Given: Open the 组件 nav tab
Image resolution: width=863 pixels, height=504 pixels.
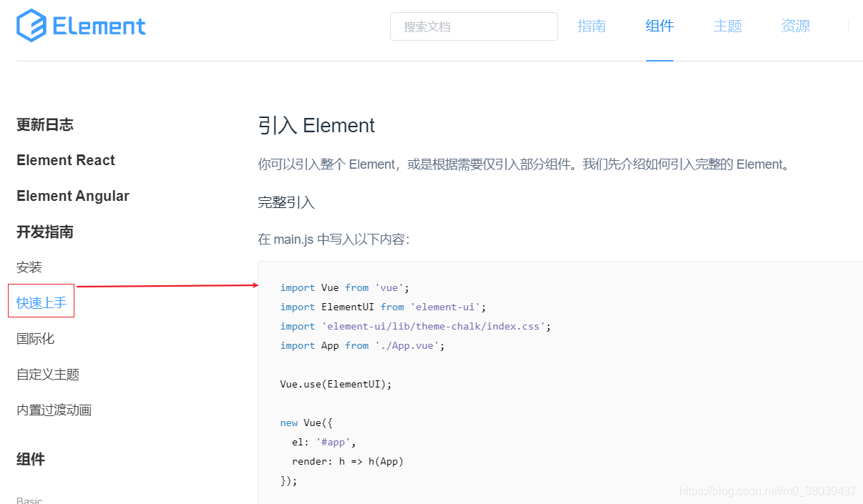Looking at the screenshot, I should [x=660, y=26].
